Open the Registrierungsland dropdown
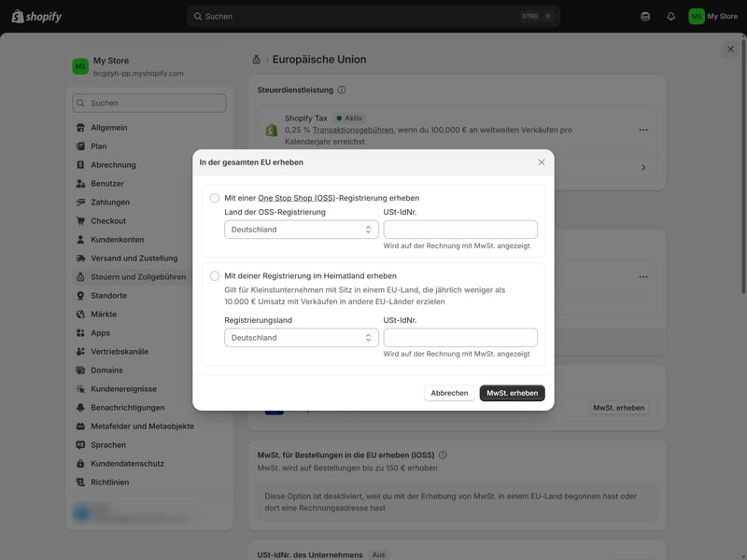Screen dimensions: 747x560 tap(302, 338)
